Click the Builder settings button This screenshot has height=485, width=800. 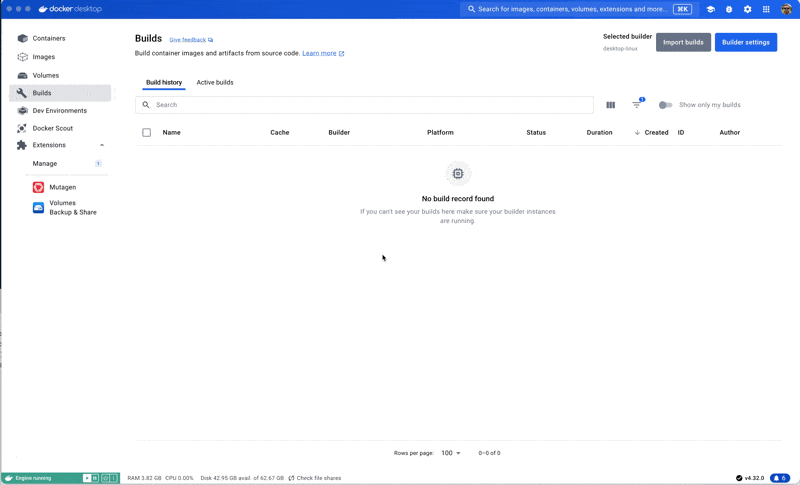click(745, 42)
